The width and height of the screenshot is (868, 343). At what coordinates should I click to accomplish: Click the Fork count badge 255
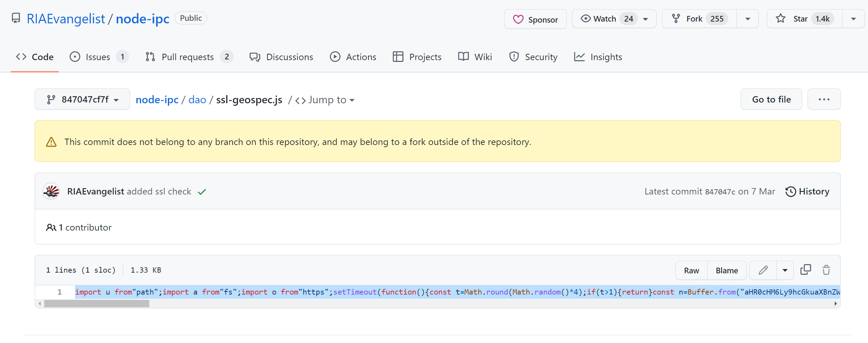click(x=717, y=19)
